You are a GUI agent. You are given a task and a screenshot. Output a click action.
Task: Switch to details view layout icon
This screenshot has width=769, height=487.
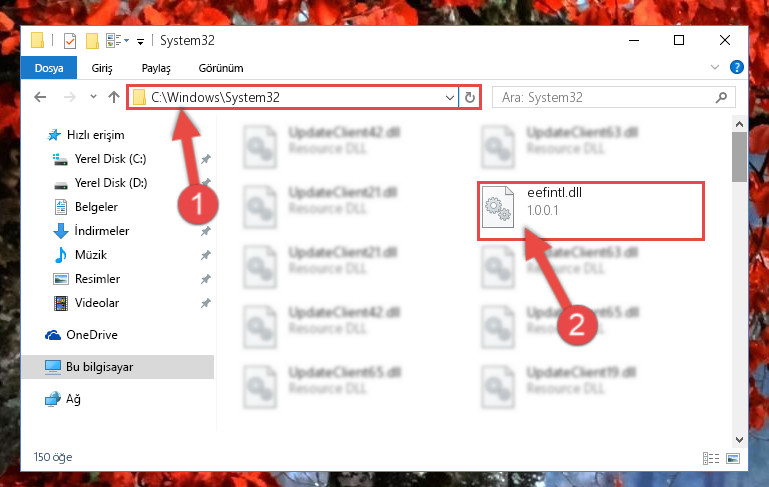(711, 458)
